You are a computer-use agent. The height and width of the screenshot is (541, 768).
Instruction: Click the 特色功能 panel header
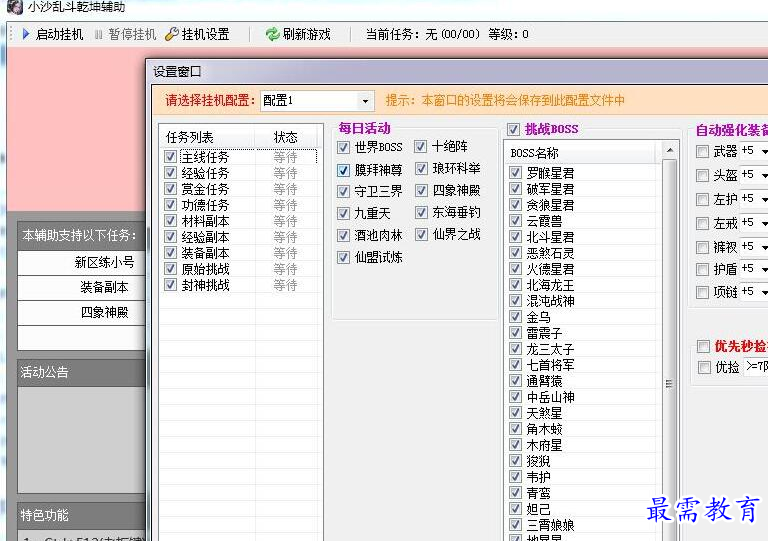(81, 515)
